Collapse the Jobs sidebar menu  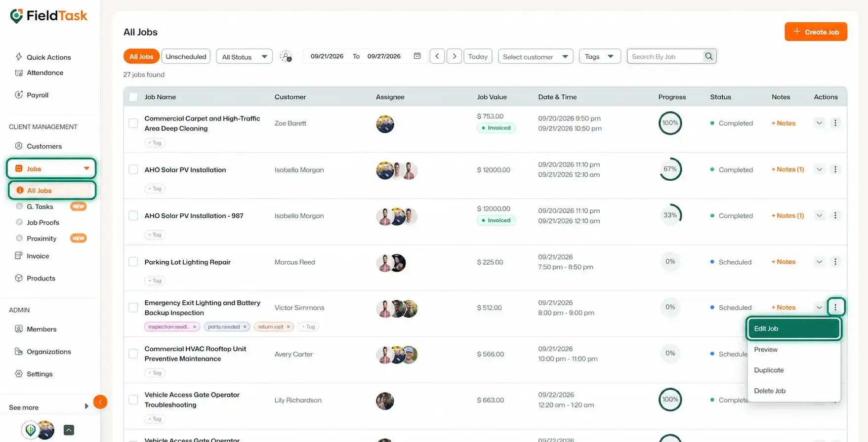click(x=51, y=168)
